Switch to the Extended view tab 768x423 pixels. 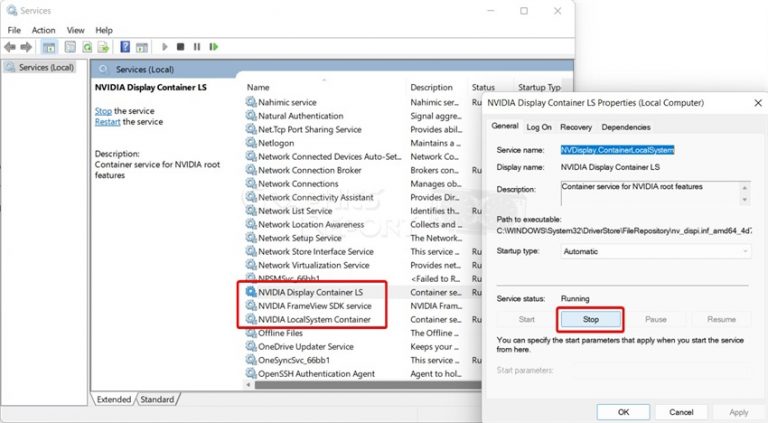click(114, 399)
